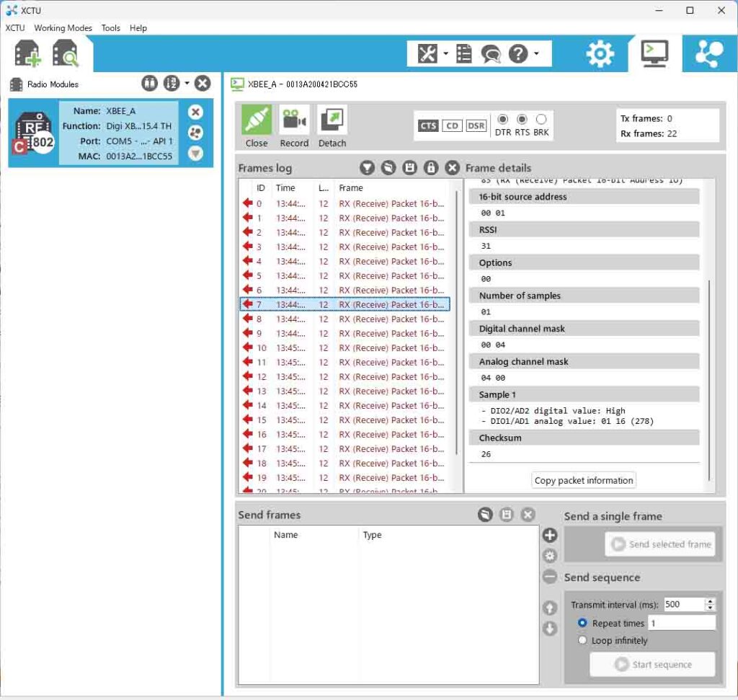Select frame ID 12 in Frames log

pyautogui.click(x=344, y=376)
